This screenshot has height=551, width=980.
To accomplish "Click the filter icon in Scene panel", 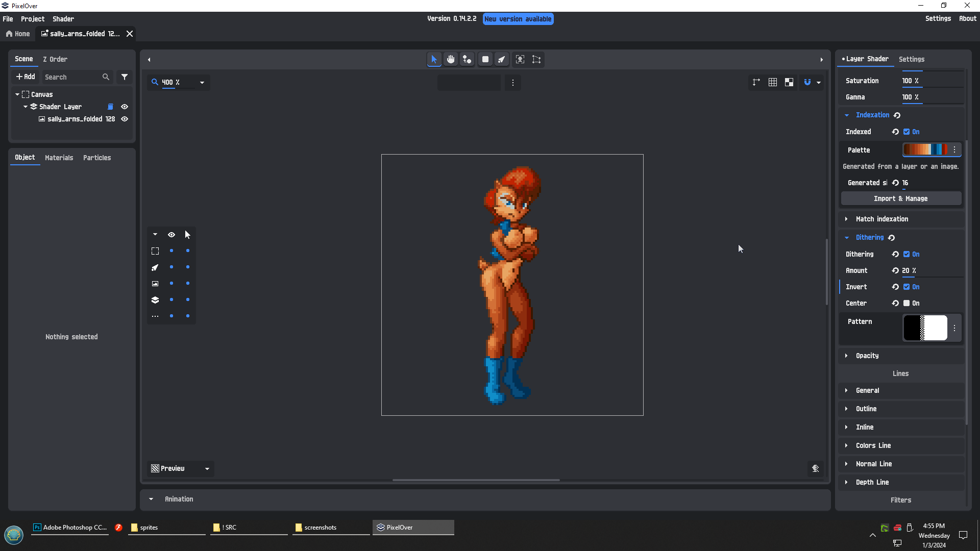I will coord(125,77).
